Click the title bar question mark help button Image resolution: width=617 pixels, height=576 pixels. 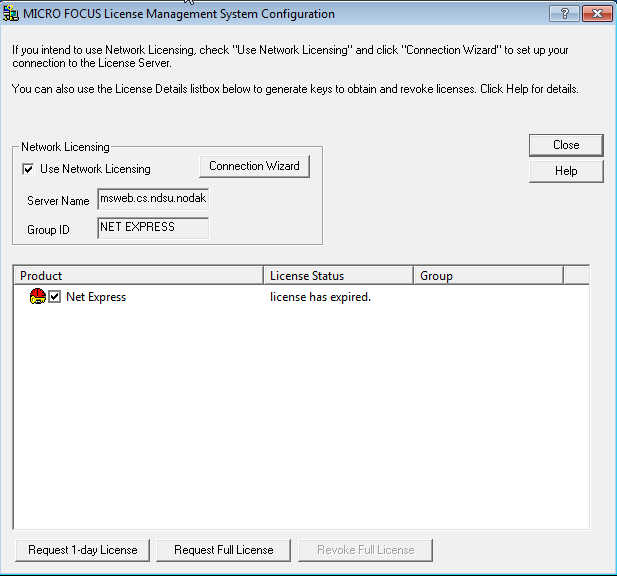(564, 14)
